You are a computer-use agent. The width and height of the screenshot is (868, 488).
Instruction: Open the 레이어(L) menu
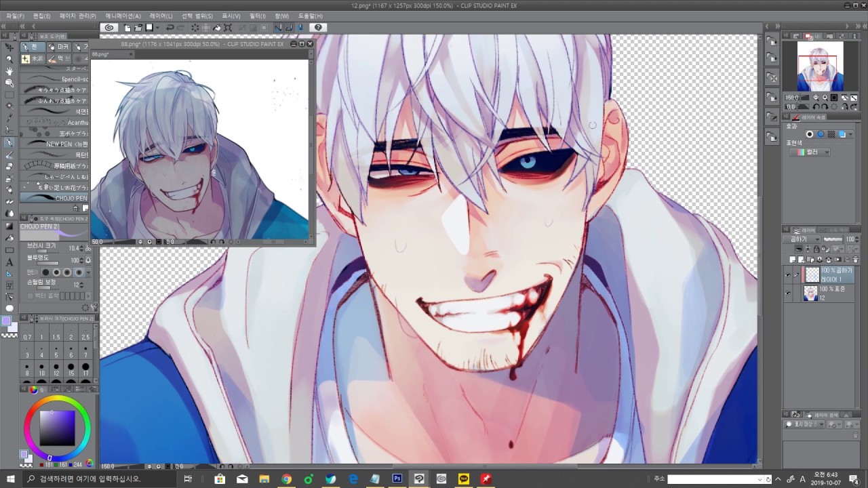point(161,16)
